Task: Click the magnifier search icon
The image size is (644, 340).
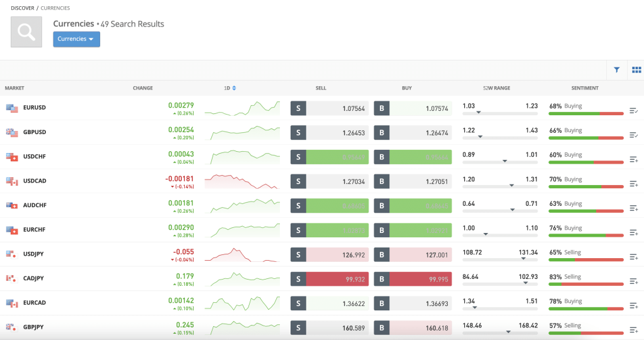Action: tap(26, 32)
